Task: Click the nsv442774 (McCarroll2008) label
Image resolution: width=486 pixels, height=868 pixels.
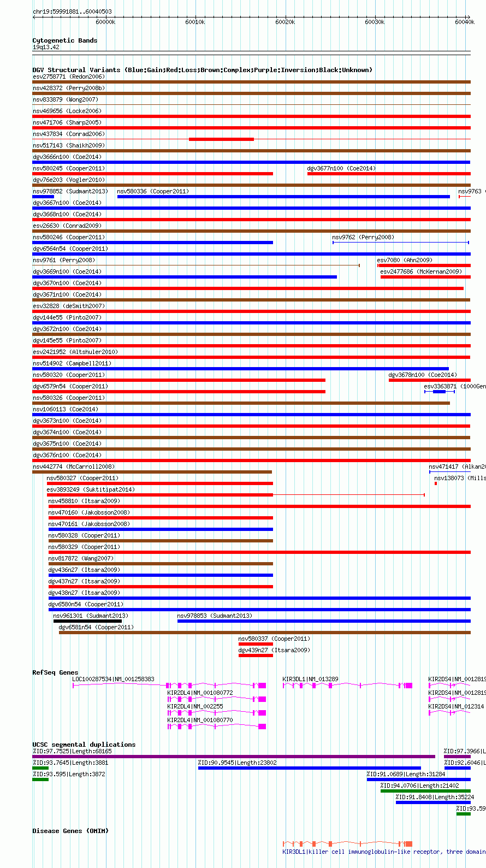Action: pos(73,467)
